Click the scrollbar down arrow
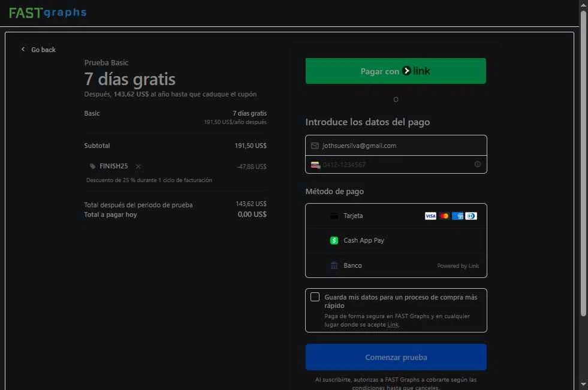588x390 pixels. (x=583, y=385)
